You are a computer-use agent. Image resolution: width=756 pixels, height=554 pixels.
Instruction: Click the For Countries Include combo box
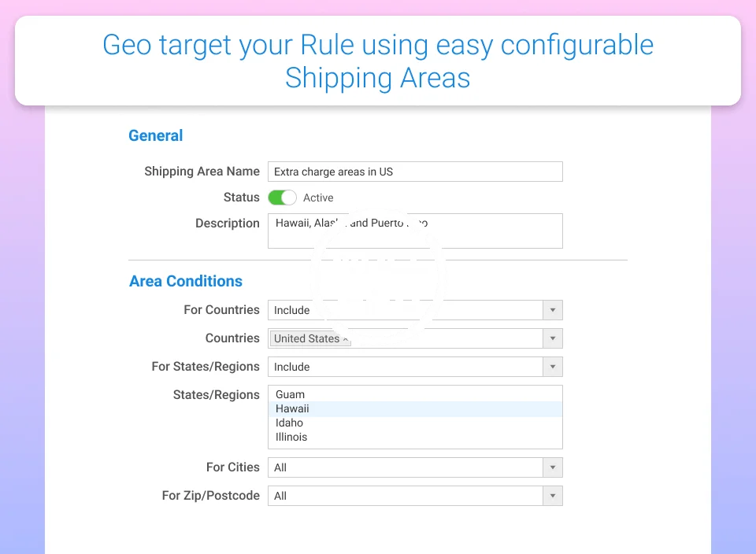pyautogui.click(x=406, y=310)
